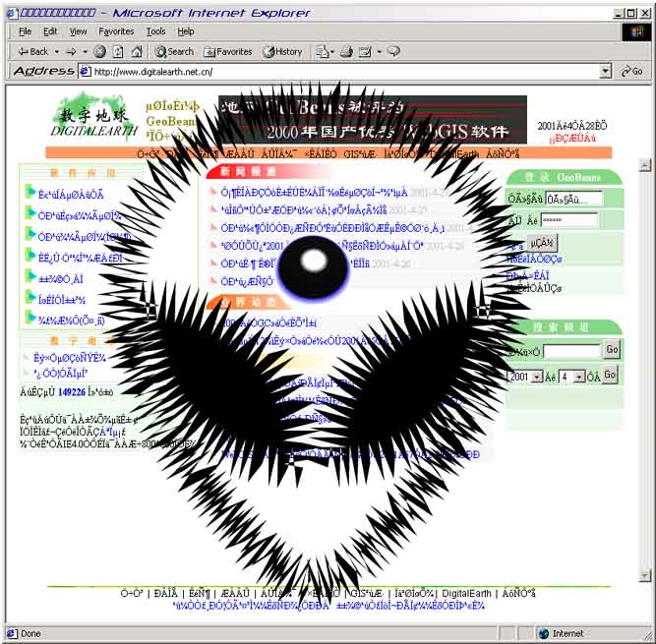Screen dimensions: 656x644
Task: Go to Home page icon
Action: pos(132,51)
